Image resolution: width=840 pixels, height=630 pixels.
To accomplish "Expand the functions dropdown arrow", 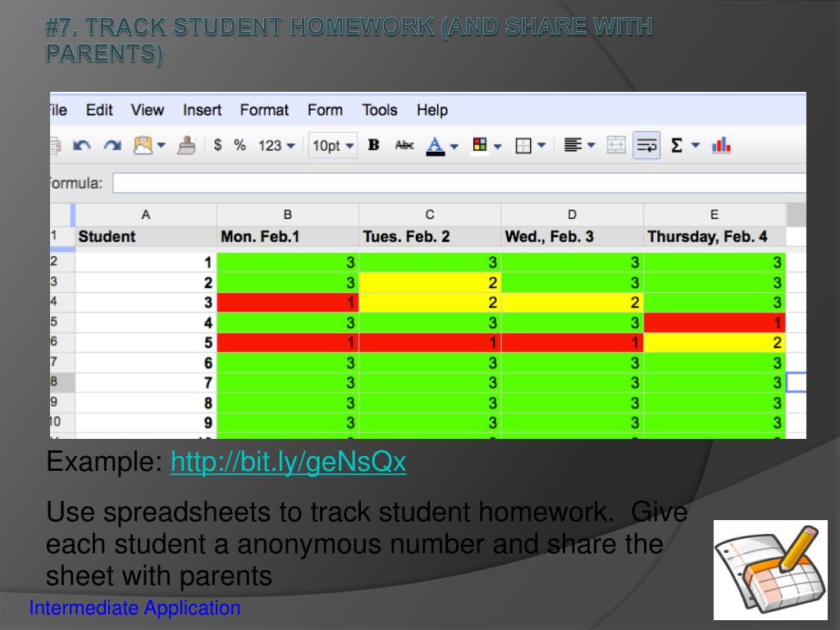I will (696, 145).
